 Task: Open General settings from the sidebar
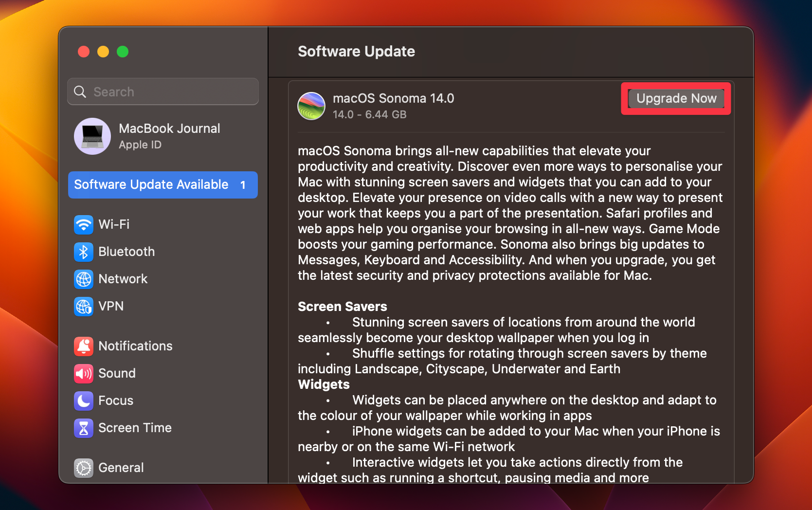pyautogui.click(x=84, y=467)
